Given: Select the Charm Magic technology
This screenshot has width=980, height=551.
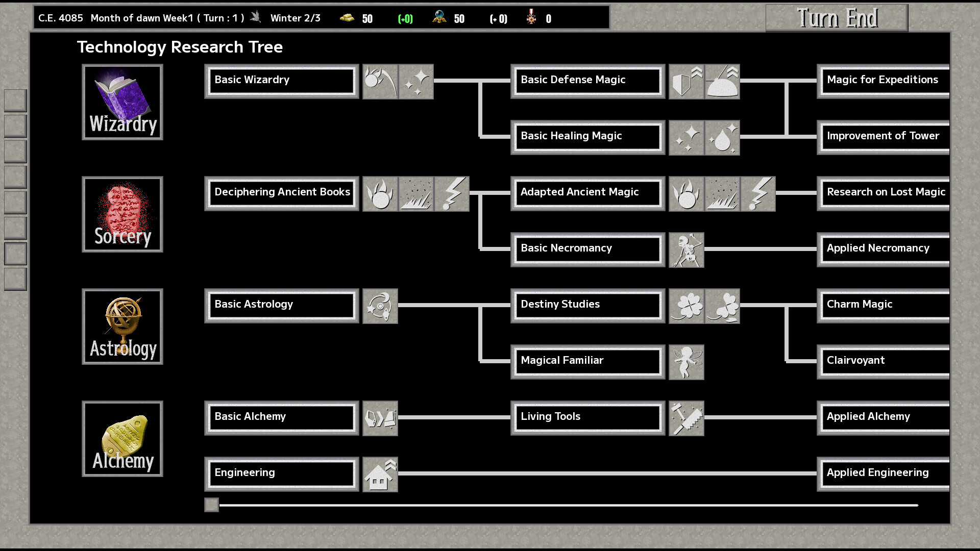Looking at the screenshot, I should pyautogui.click(x=883, y=306).
